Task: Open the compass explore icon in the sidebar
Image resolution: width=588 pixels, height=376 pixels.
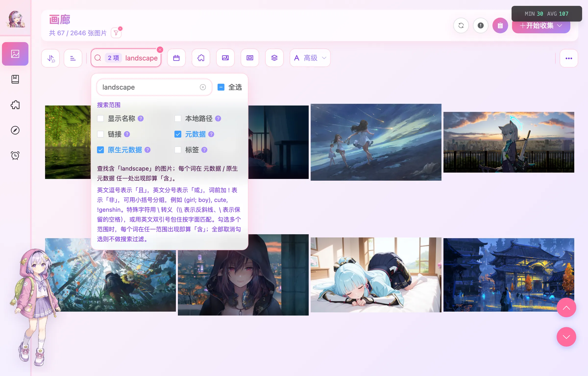Action: point(15,130)
